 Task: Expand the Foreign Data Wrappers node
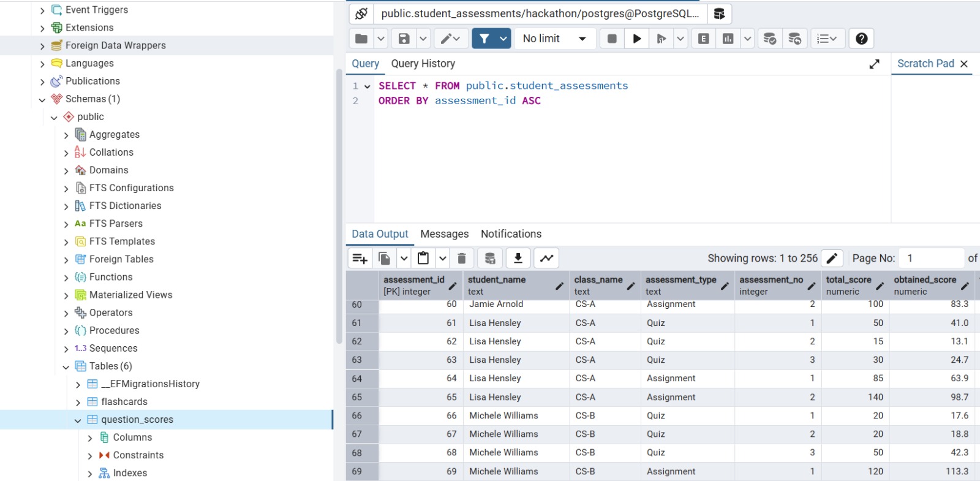click(x=42, y=46)
